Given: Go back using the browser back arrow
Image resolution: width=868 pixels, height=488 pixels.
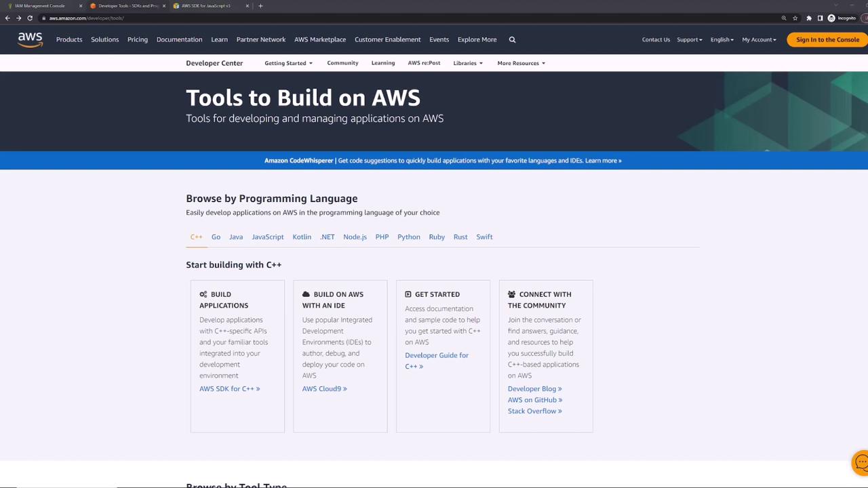Looking at the screenshot, I should (7, 18).
